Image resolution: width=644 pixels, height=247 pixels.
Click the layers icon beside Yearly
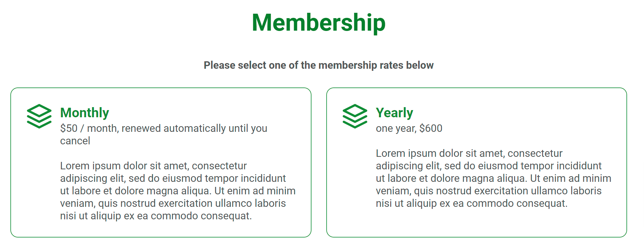355,116
